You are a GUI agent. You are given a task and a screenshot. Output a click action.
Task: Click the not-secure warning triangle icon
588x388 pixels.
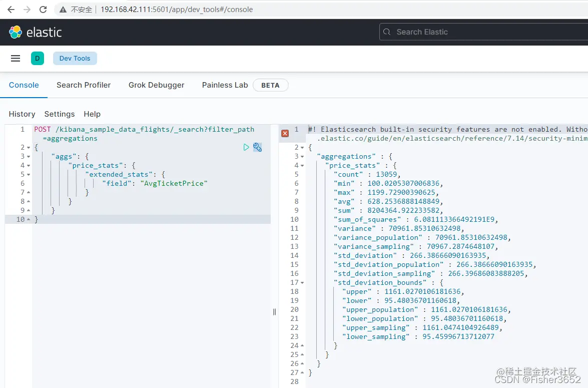pos(63,10)
